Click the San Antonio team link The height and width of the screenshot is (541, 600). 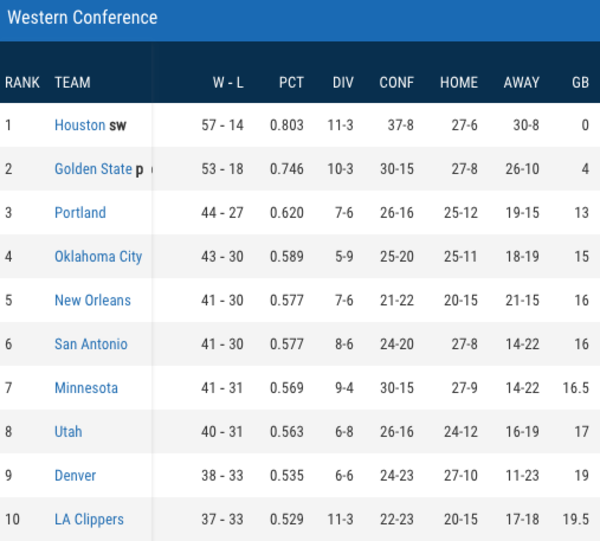point(91,344)
